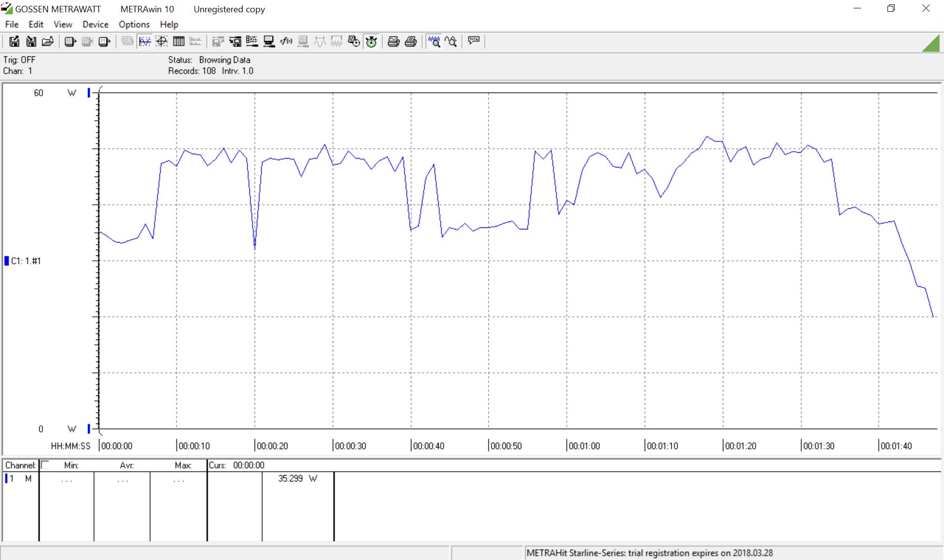Open the Help menu
This screenshot has height=560, width=944.
[x=169, y=24]
